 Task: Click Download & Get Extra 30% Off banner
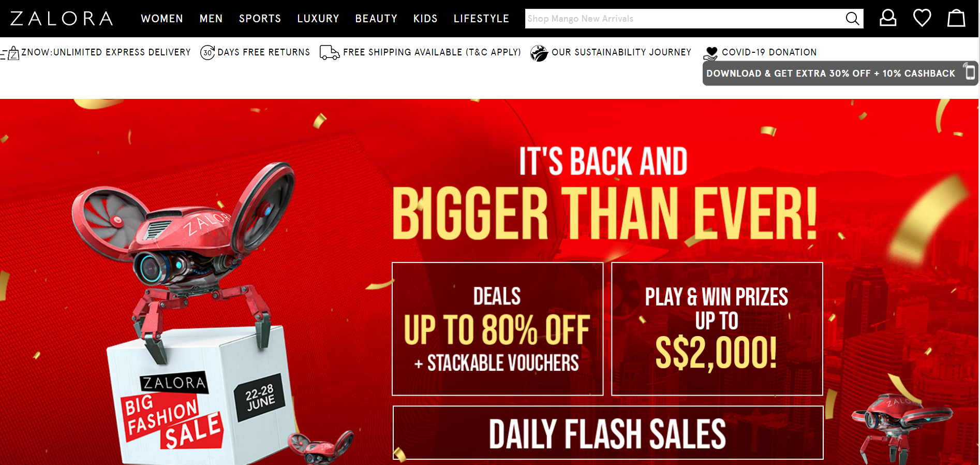coord(840,73)
